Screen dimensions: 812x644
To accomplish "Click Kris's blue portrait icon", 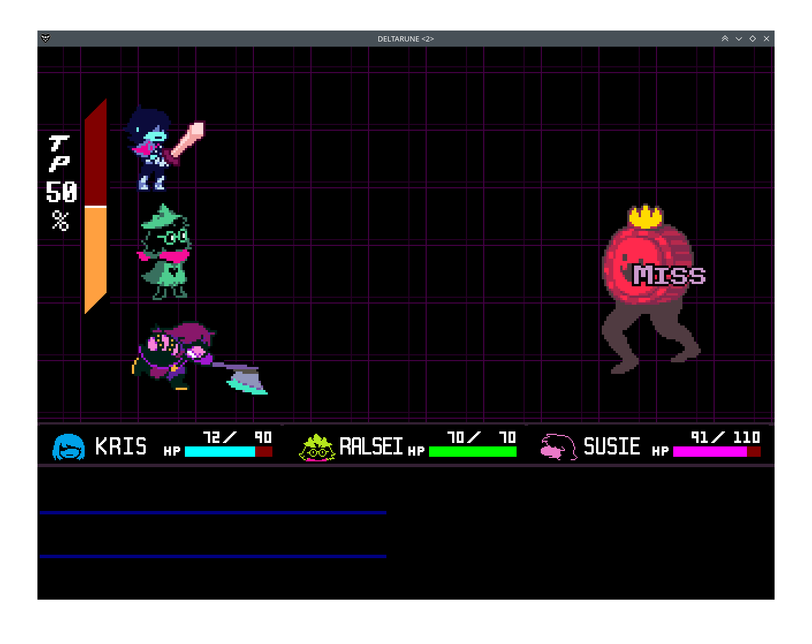I will 69,447.
